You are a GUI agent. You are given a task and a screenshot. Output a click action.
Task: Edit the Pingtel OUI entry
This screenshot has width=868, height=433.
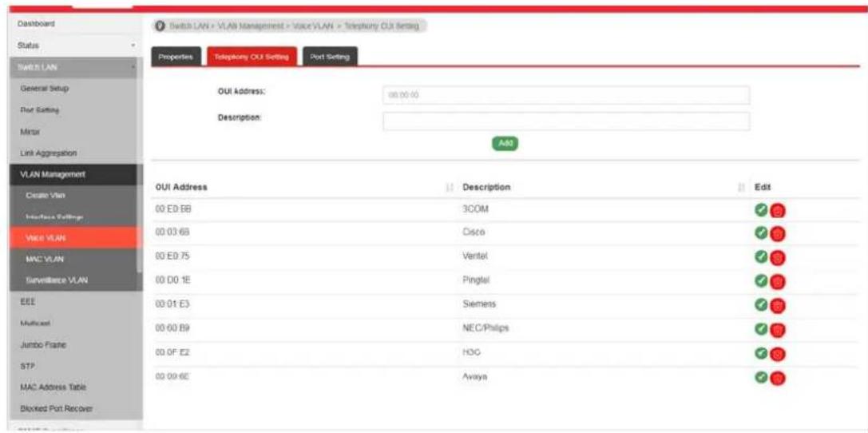(761, 281)
